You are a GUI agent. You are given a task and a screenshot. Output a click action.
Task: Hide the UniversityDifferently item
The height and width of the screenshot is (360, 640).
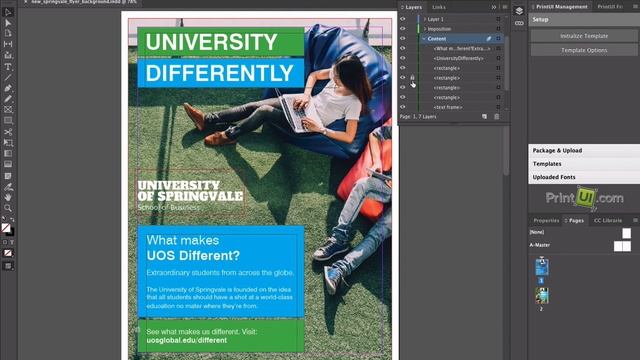coord(403,58)
